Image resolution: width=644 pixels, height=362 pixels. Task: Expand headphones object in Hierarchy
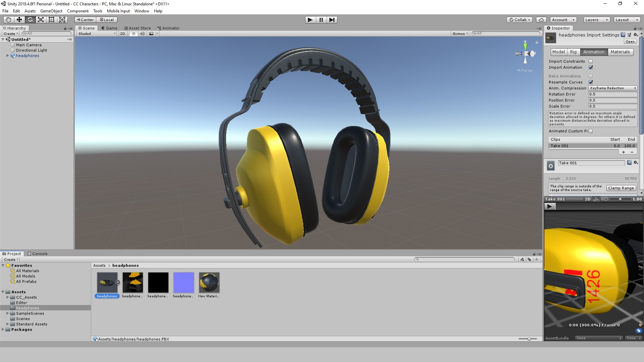7,56
